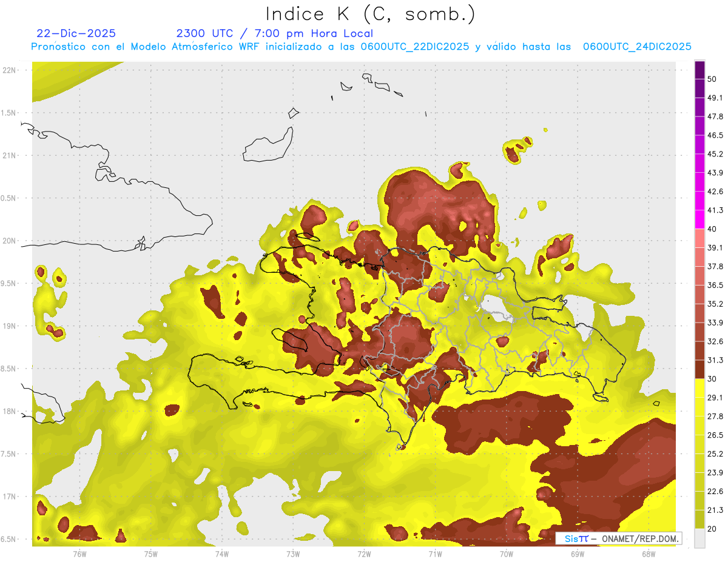Click legend value "33.9"
This screenshot has width=728, height=562.
(715, 323)
